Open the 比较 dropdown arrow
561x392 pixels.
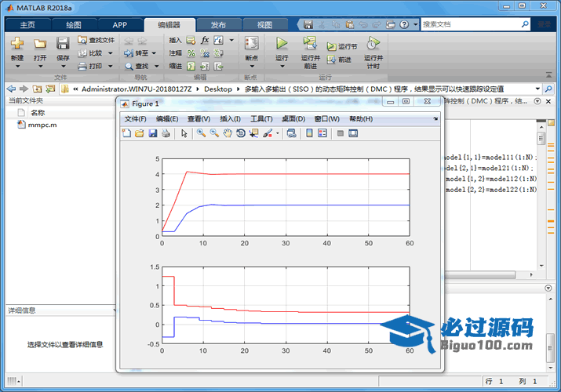click(x=110, y=53)
